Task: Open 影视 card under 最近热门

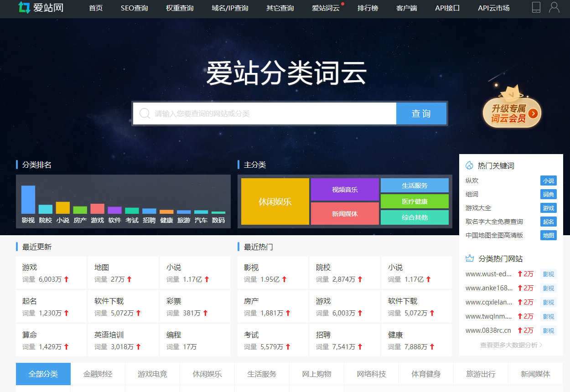Action: 273,273
